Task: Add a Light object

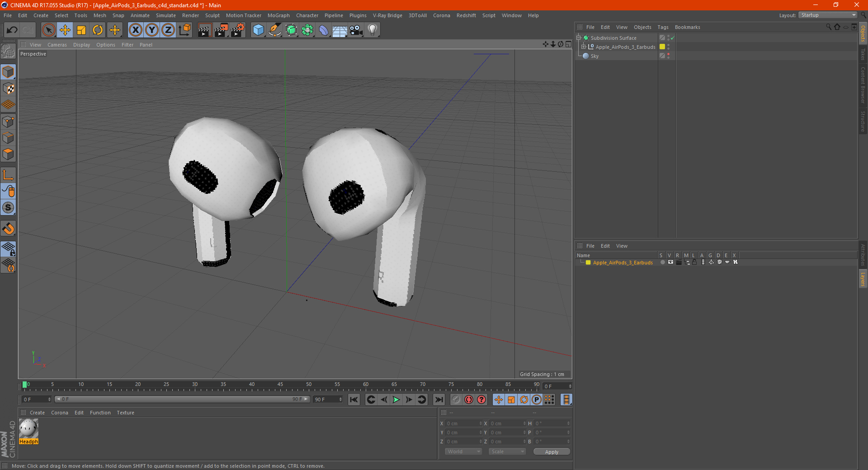Action: [373, 30]
